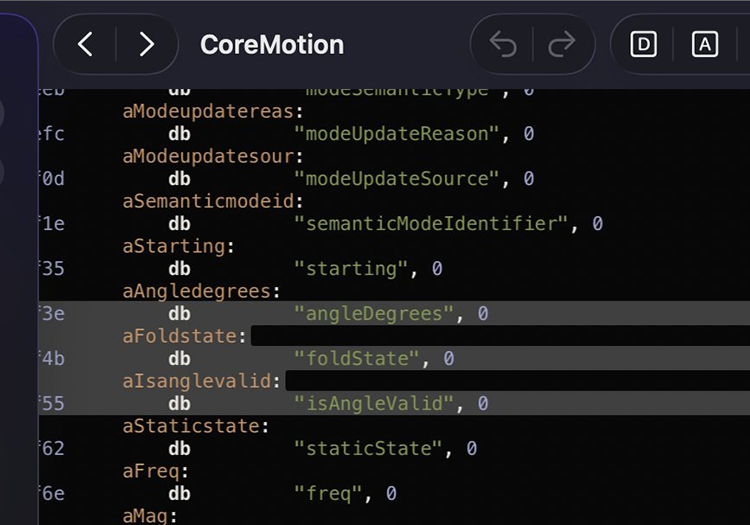The width and height of the screenshot is (750, 525).
Task: Go forward with the right chevron
Action: 146,44
